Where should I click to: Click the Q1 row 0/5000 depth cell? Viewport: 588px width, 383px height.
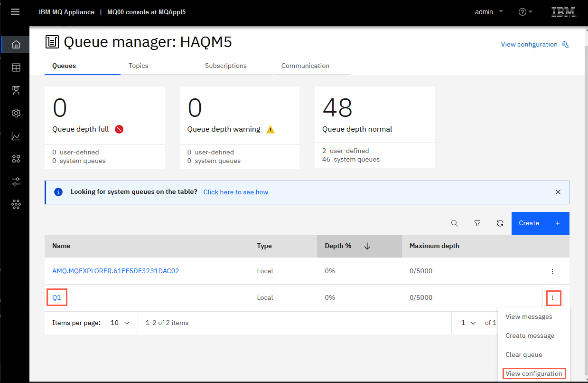tap(421, 297)
